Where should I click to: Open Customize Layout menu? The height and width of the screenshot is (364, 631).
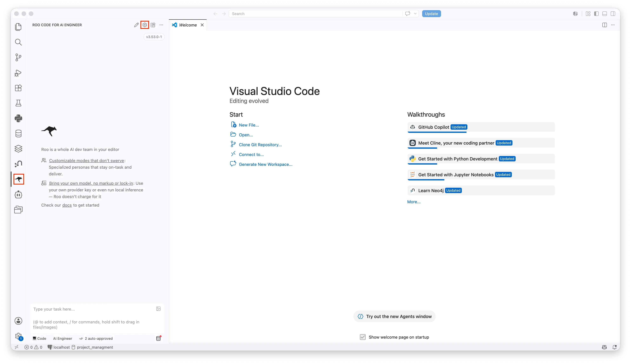[x=588, y=13]
